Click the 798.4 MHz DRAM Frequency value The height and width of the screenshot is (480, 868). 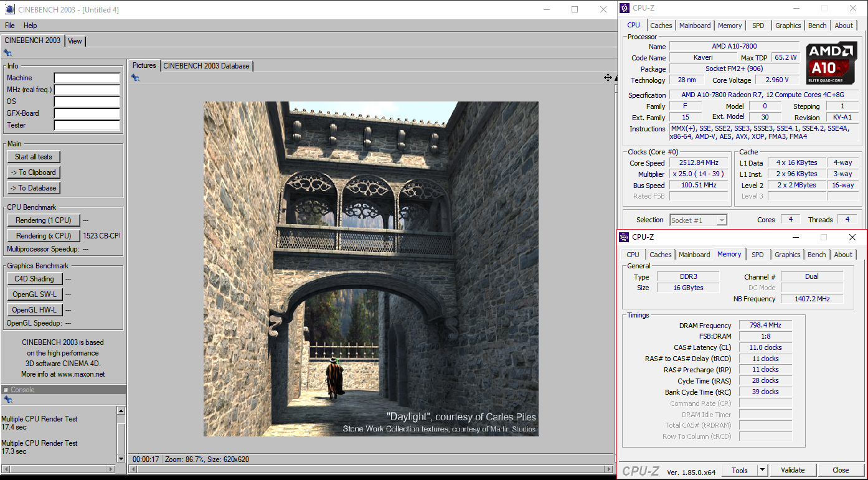[x=765, y=325]
